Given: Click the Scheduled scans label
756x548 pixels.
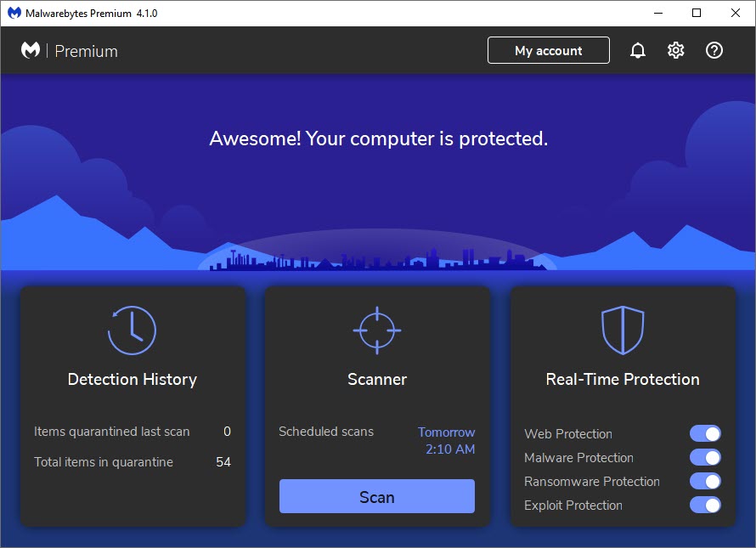Looking at the screenshot, I should pyautogui.click(x=326, y=432).
